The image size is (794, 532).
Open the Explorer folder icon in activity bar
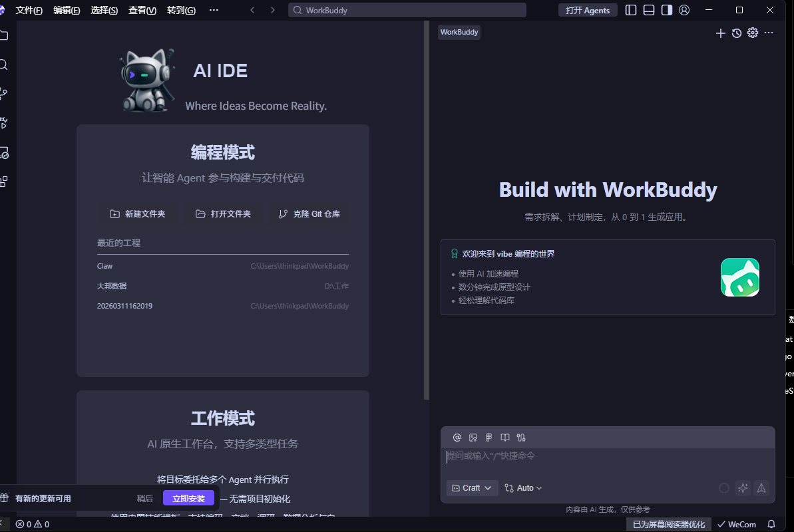(x=3, y=35)
